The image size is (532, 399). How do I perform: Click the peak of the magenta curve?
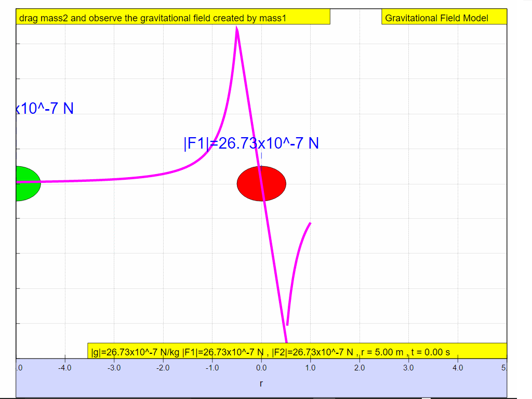click(237, 29)
